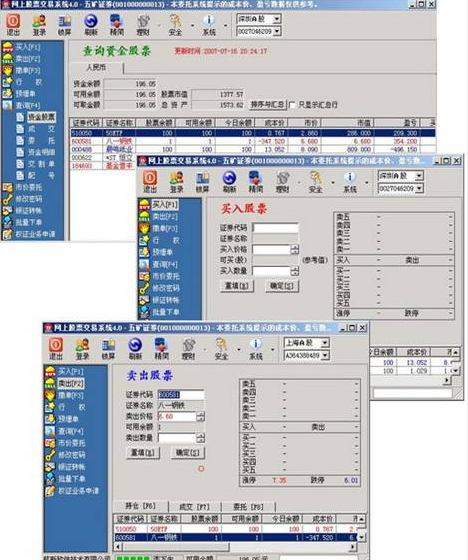Click the 确定 button in sell stock form
Viewport: 468px width, 560px height.
click(x=188, y=452)
